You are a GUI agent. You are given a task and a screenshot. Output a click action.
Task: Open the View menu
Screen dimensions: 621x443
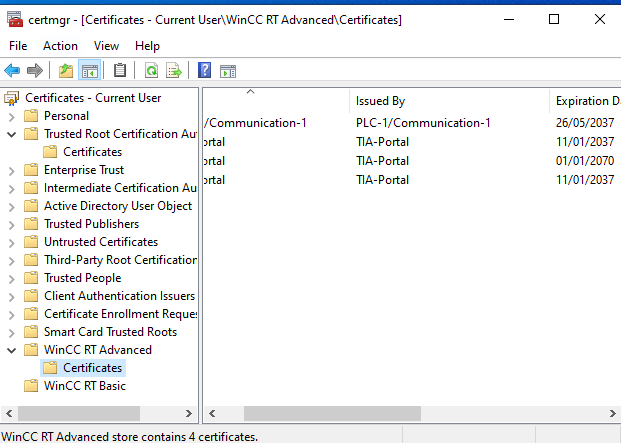click(106, 46)
